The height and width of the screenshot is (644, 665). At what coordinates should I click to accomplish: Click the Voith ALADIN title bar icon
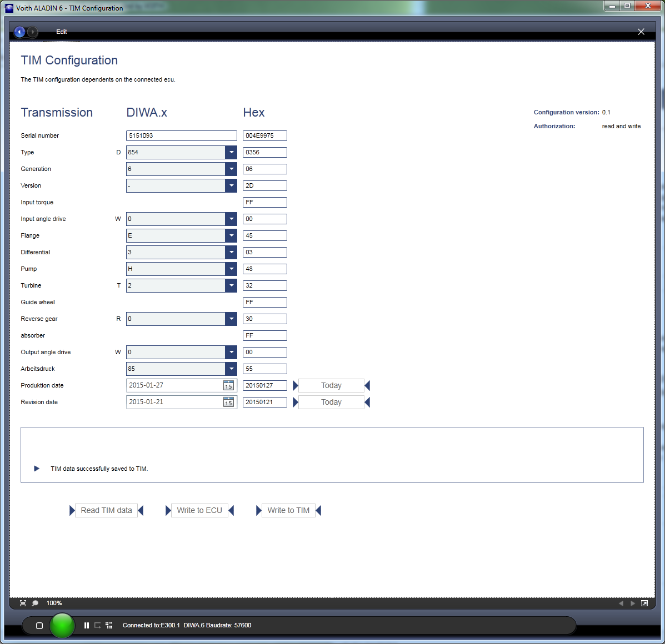pos(9,8)
